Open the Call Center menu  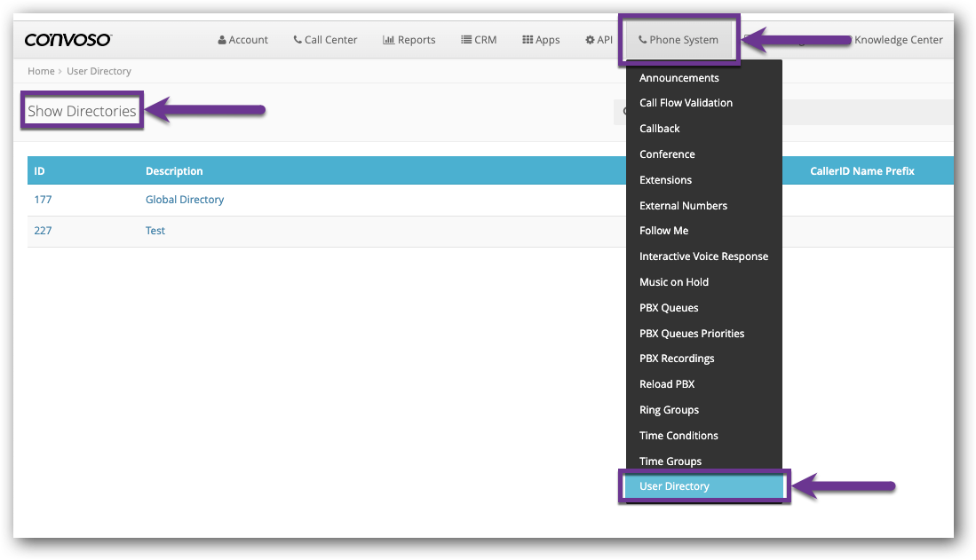tap(325, 40)
